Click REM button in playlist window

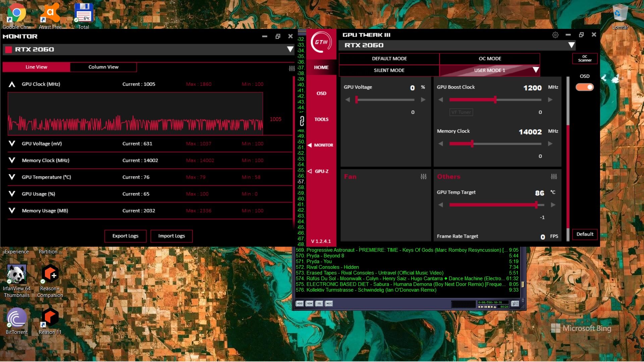coord(309,304)
